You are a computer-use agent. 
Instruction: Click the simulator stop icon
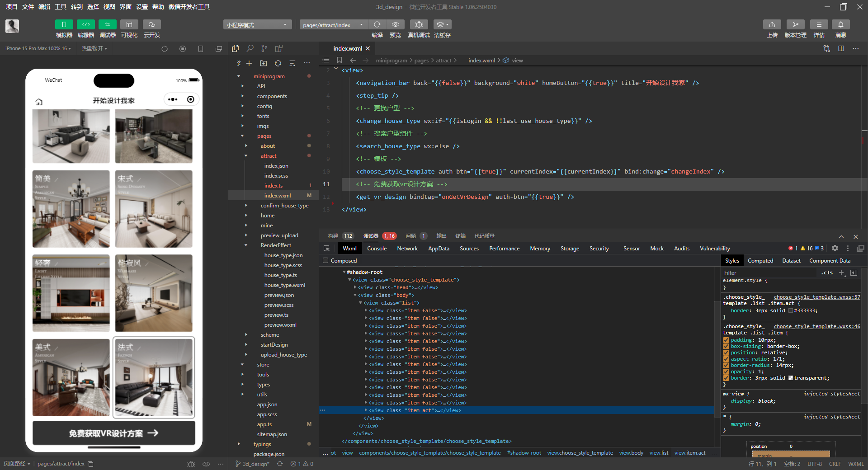pyautogui.click(x=183, y=49)
